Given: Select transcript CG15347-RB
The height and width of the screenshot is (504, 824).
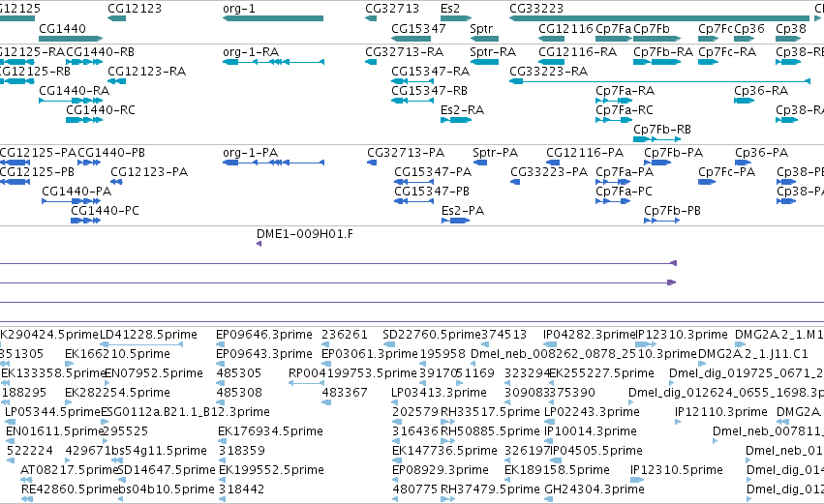Looking at the screenshot, I should click(429, 90).
